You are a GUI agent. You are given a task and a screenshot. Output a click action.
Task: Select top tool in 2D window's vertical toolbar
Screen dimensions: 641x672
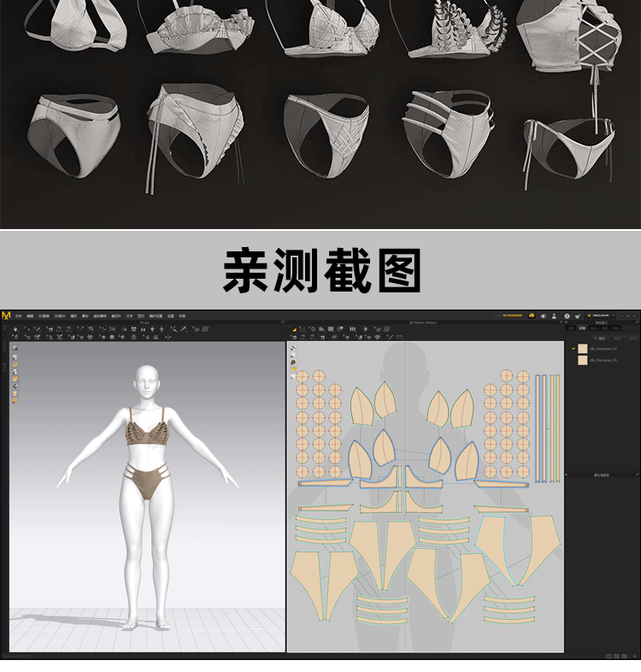tap(293, 348)
